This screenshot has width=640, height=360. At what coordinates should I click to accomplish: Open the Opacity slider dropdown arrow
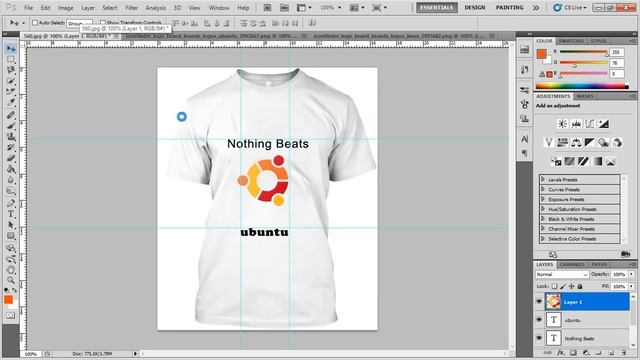[x=631, y=274]
